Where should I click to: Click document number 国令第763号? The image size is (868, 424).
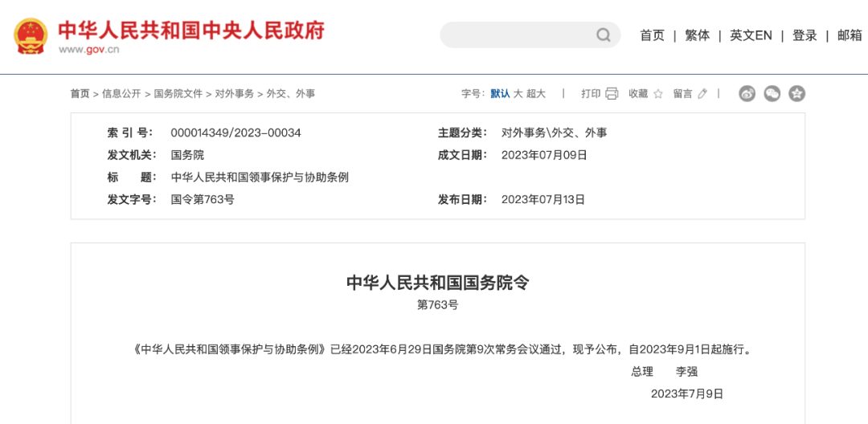(203, 200)
